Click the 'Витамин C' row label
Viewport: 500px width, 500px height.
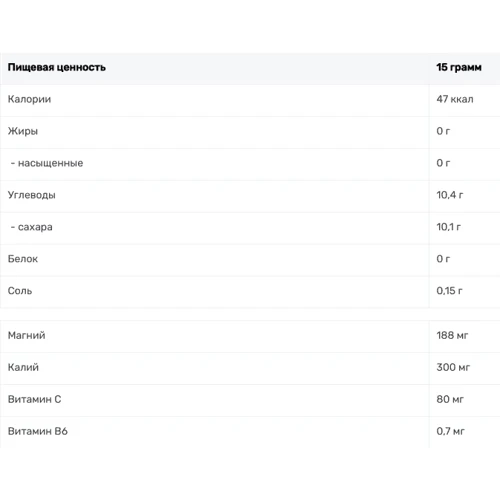point(34,399)
